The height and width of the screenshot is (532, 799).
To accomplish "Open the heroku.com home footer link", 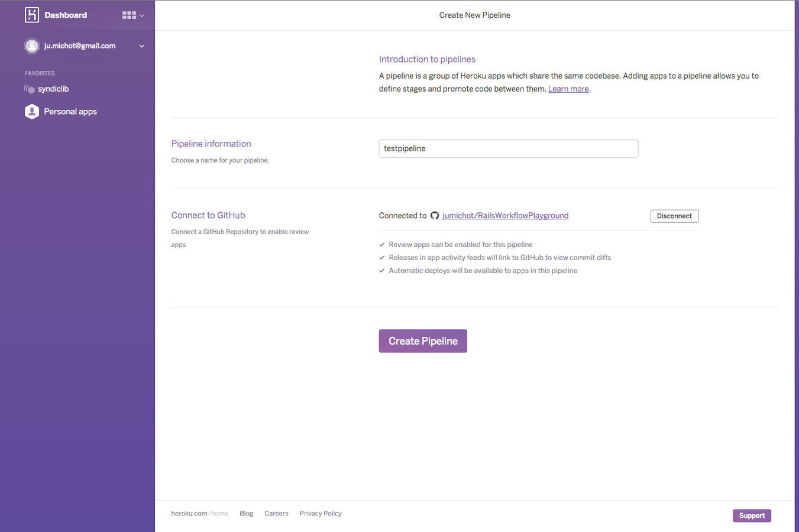I will [200, 514].
